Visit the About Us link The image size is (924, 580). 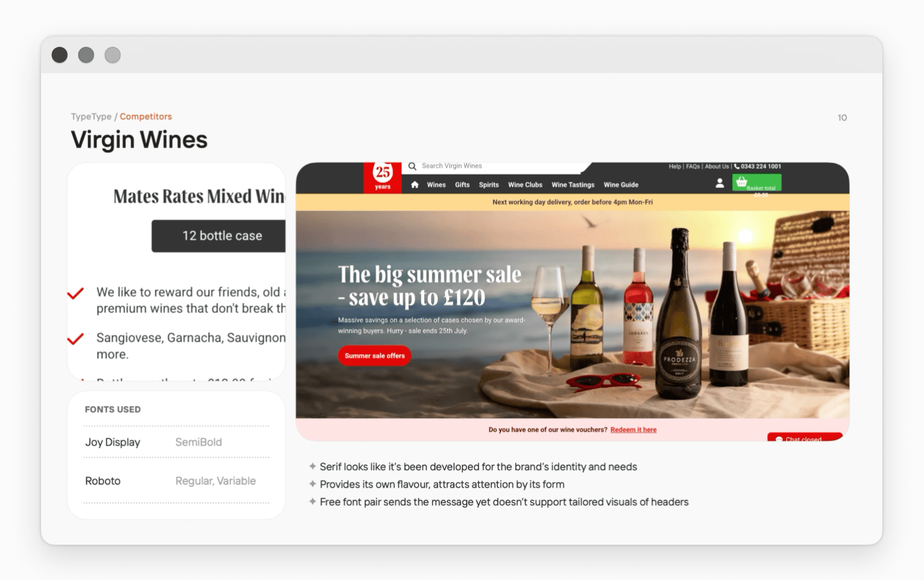[717, 166]
